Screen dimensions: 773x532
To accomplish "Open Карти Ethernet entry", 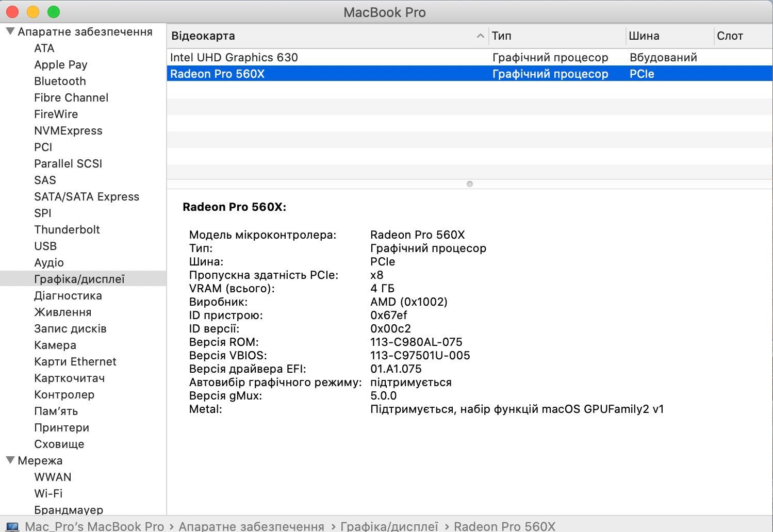I will [x=75, y=361].
